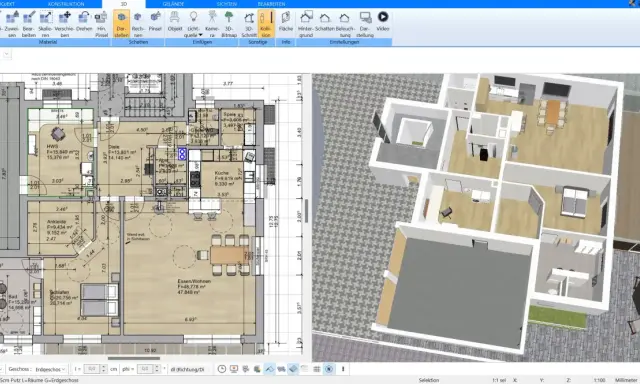Image resolution: width=640 pixels, height=384 pixels.
Task: Switch to the Bearbeiten ribbon tab
Action: click(271, 4)
